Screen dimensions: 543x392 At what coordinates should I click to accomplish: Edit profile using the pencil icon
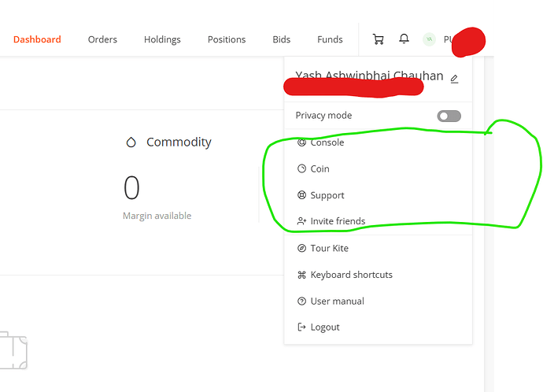tap(454, 79)
